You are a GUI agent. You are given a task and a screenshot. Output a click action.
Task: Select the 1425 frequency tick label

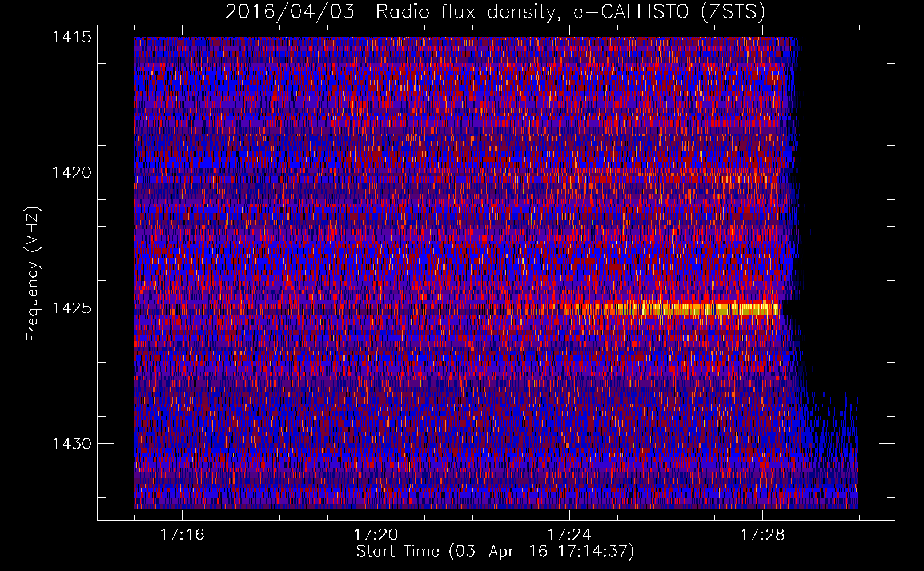click(x=71, y=308)
